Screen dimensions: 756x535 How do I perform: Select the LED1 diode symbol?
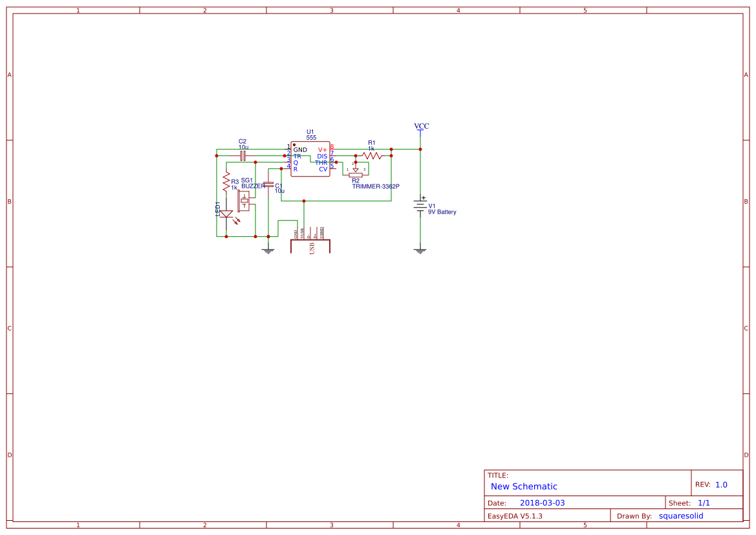226,213
